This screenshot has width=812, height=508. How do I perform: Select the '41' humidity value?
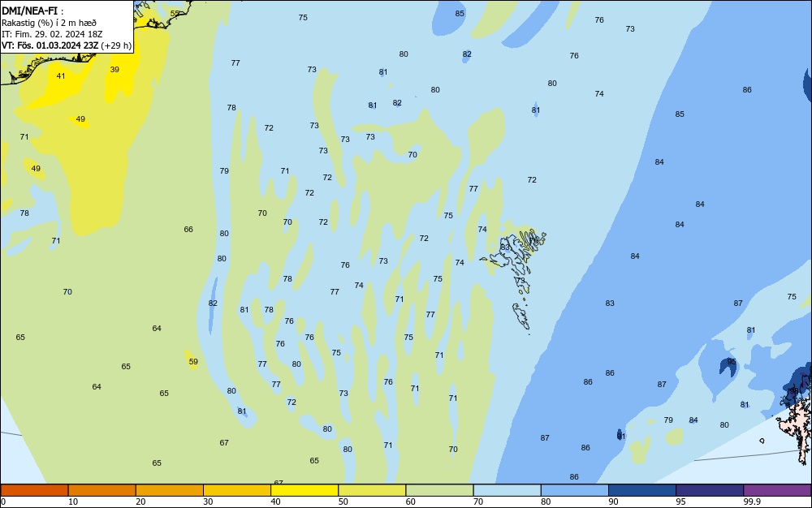coord(61,76)
